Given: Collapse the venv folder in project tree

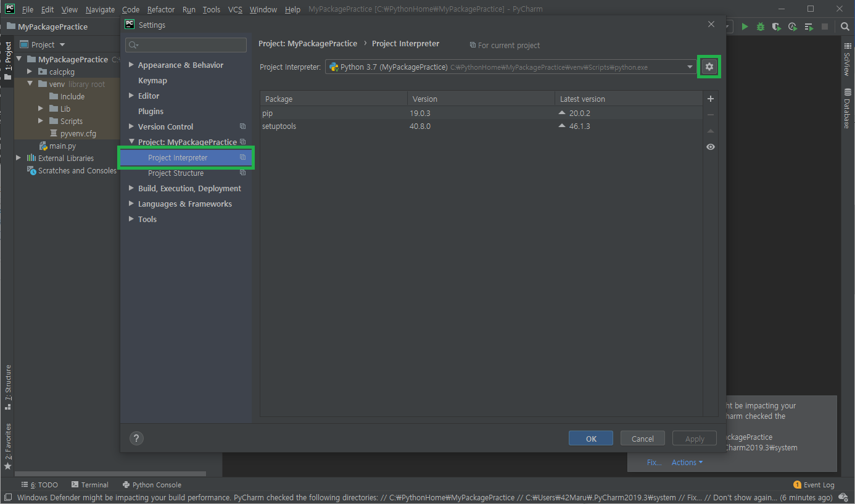Looking at the screenshot, I should [30, 85].
